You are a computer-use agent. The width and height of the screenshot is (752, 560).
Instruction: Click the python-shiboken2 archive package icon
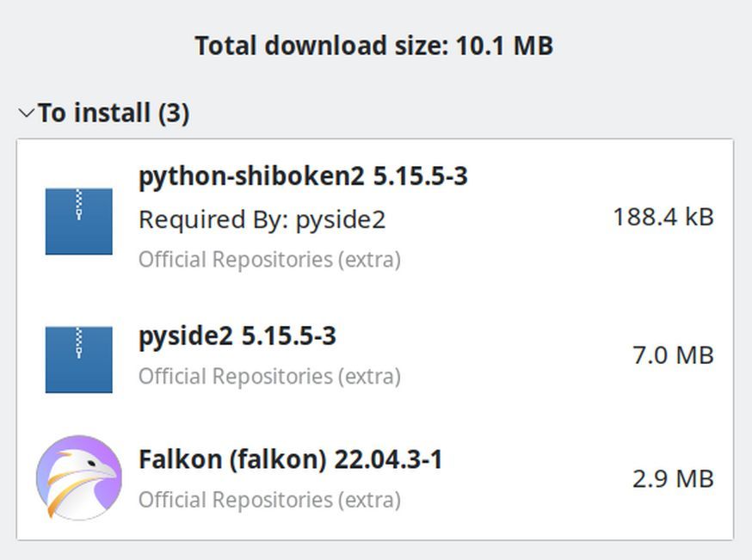[79, 221]
